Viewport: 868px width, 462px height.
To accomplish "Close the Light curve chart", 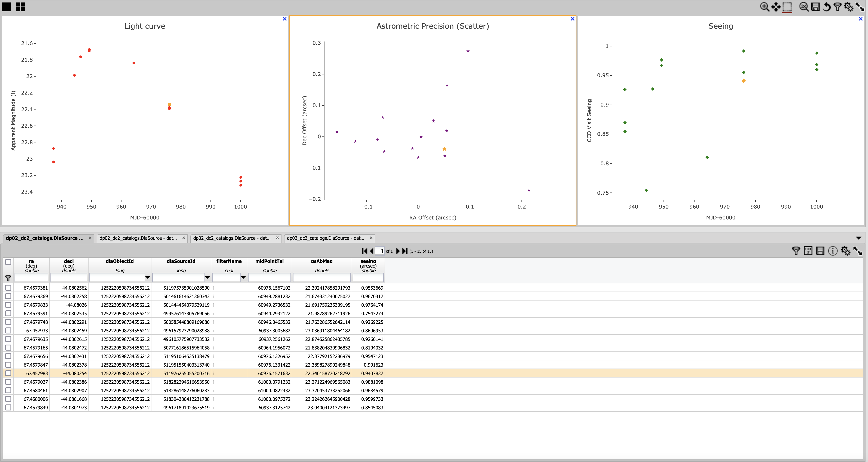I will click(285, 19).
